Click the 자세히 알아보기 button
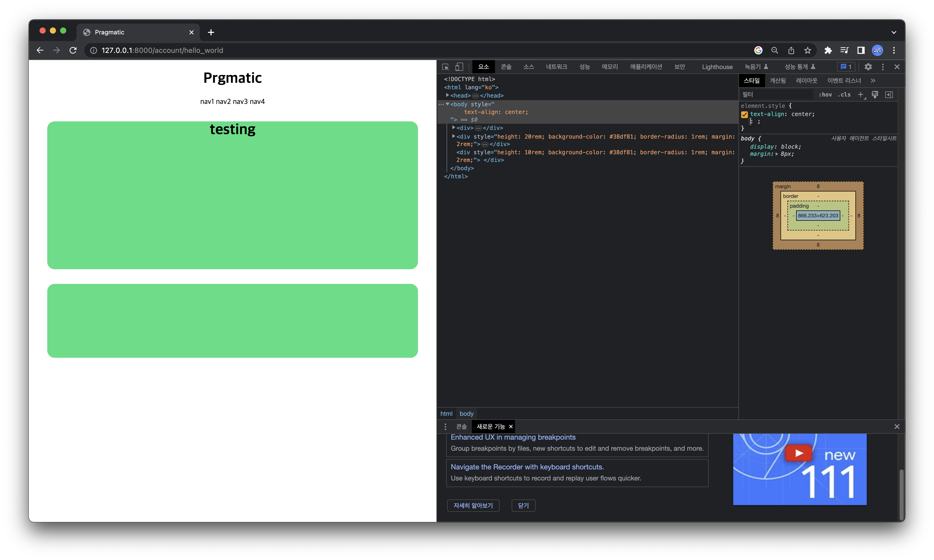This screenshot has height=560, width=934. pos(473,505)
